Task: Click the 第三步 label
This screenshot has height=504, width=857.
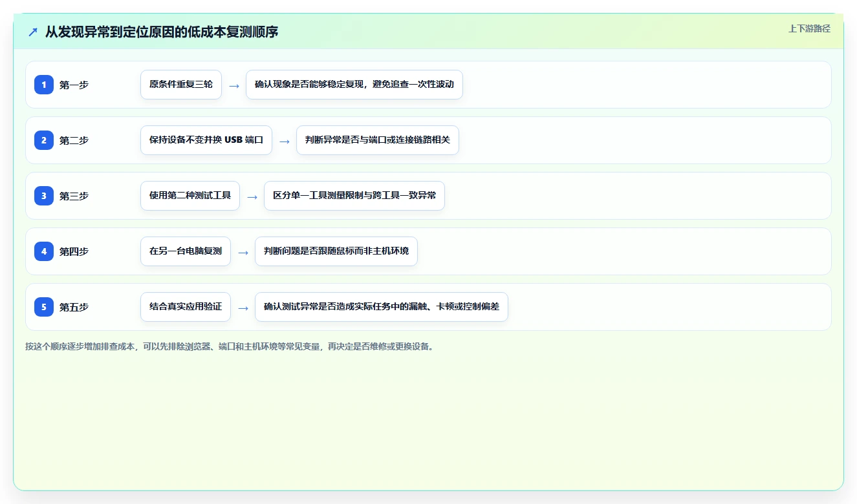Action: (74, 196)
